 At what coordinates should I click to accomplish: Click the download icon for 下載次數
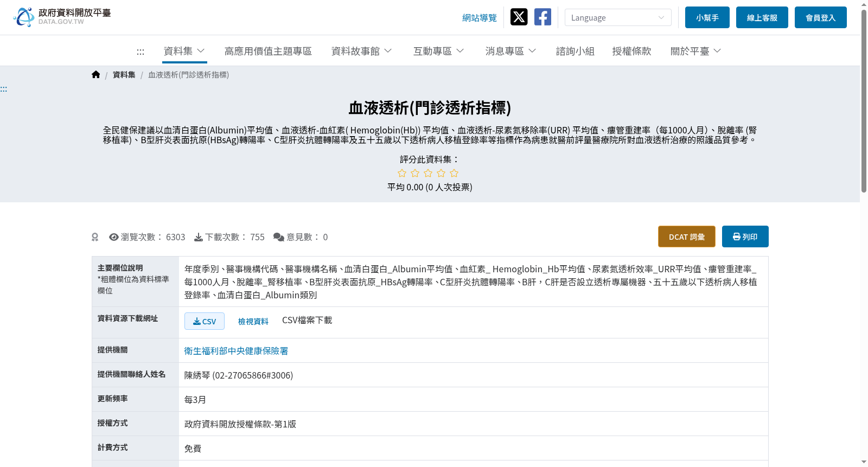tap(199, 237)
